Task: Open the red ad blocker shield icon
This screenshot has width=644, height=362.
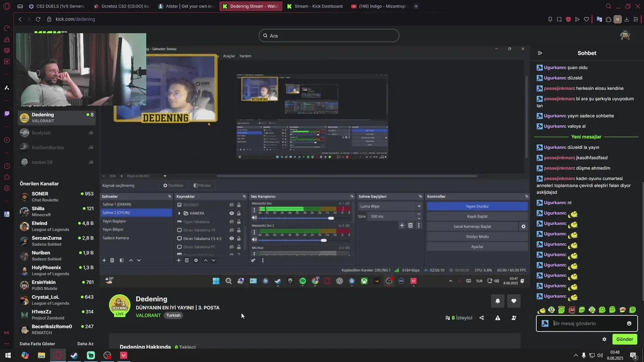Action: tap(568, 19)
